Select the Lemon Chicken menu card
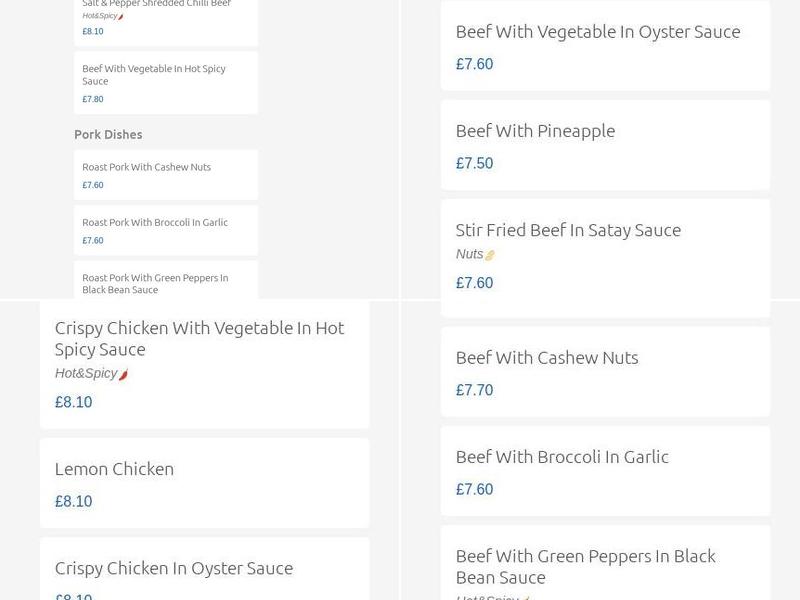The image size is (800, 600). (114, 468)
